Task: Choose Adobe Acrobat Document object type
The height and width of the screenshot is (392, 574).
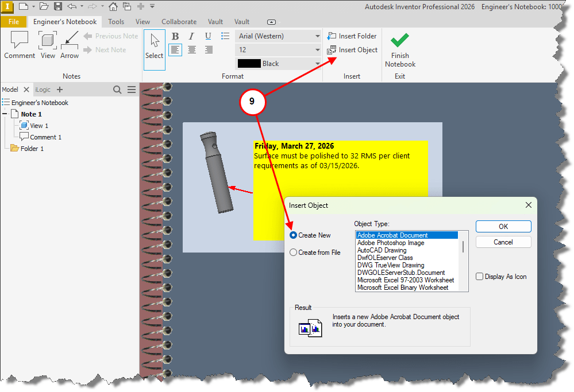Action: tap(407, 235)
